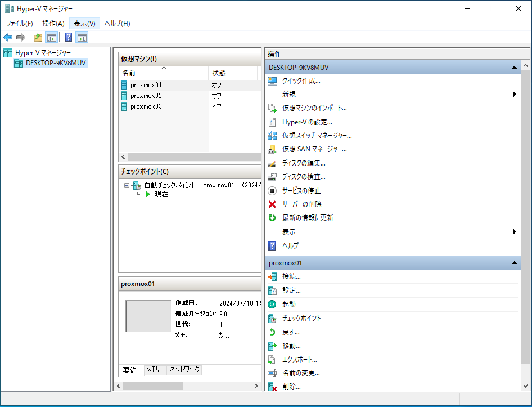
Task: Click the Quick Create (クイック作成) icon
Action: (272, 80)
